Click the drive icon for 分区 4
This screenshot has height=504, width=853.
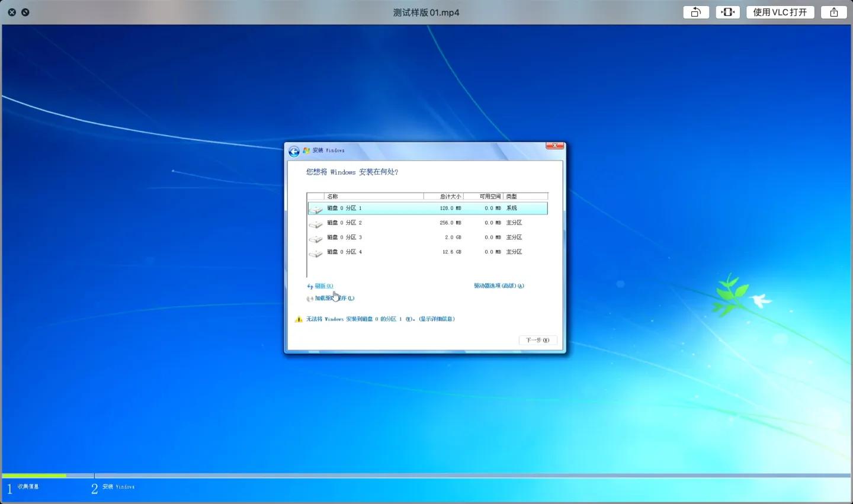pyautogui.click(x=316, y=253)
